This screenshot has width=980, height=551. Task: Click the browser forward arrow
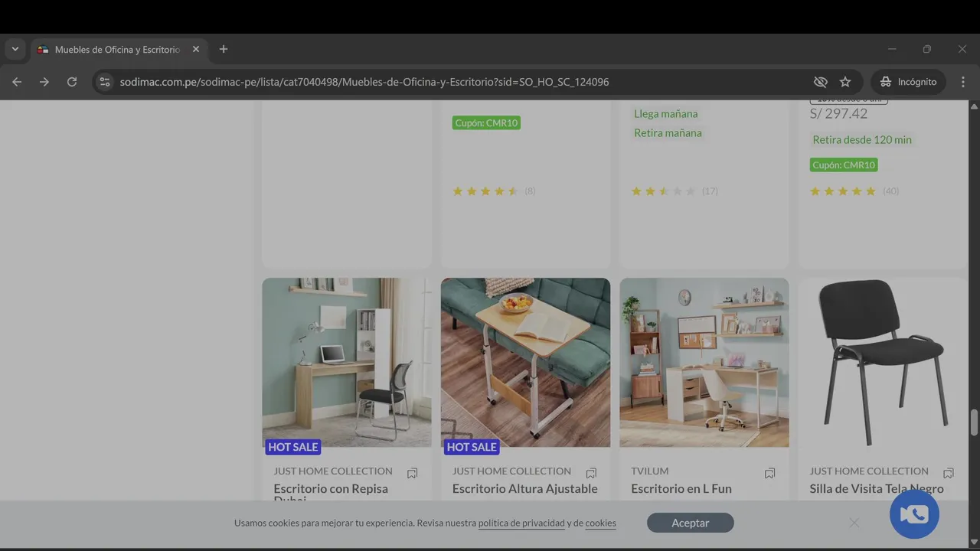pos(44,82)
